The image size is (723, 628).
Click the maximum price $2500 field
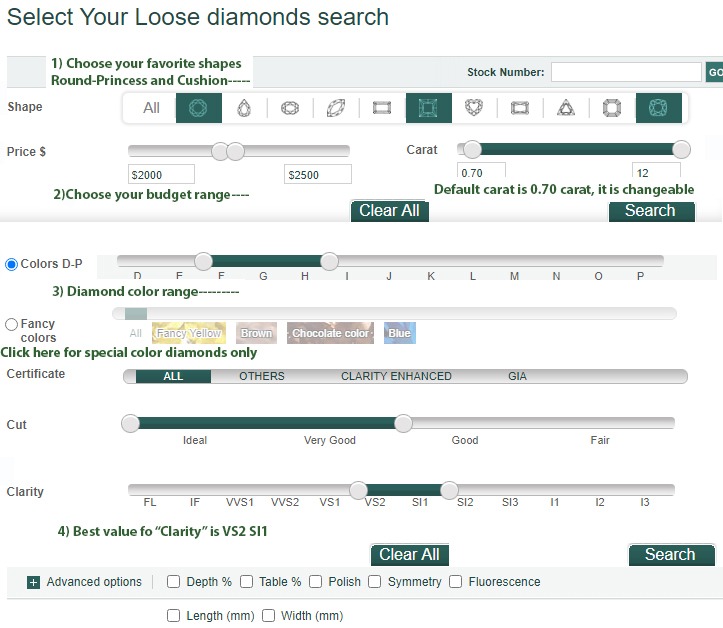click(318, 175)
